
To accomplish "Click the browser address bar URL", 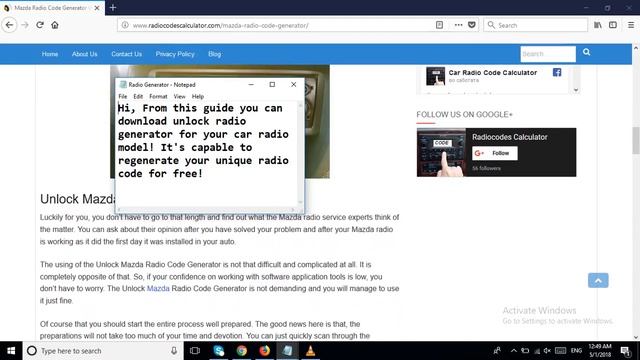I will (x=220, y=25).
